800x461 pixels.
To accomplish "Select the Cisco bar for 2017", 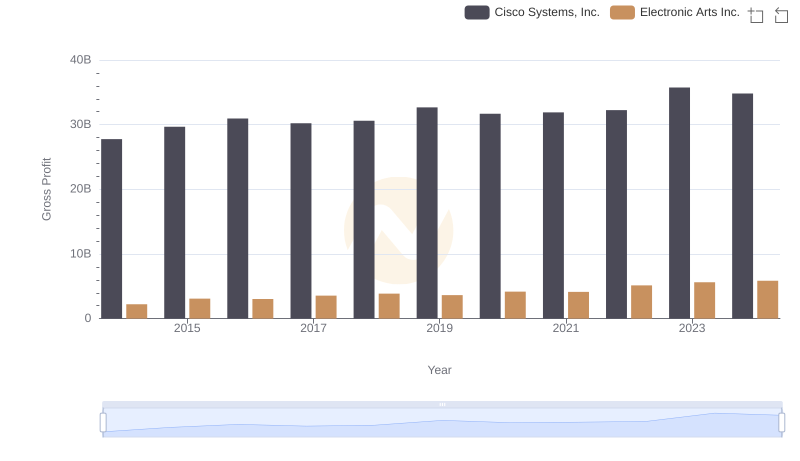I will (301, 221).
